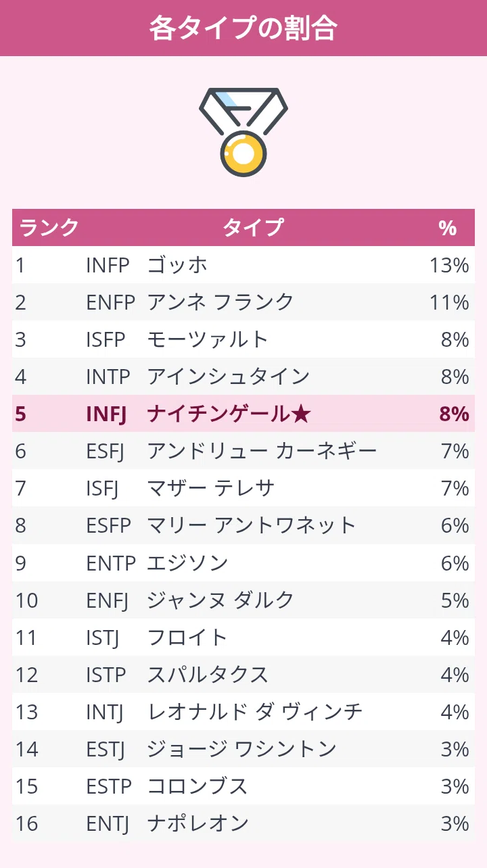Select the ISTP スパルタクス entry
This screenshot has width=487, height=868.
tap(243, 674)
